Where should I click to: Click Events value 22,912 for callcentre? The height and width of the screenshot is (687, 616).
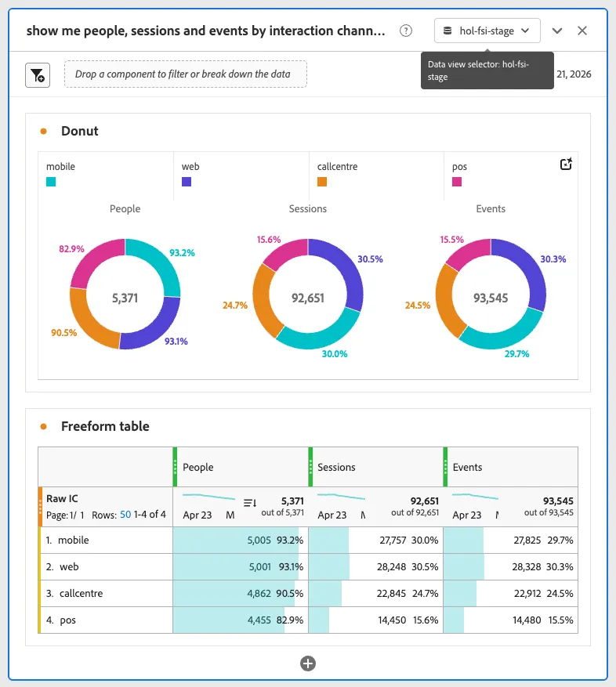(x=527, y=593)
